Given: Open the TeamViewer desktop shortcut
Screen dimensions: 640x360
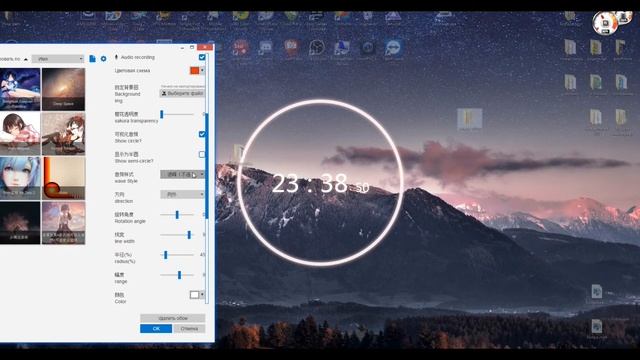Looking at the screenshot, I should 393,48.
